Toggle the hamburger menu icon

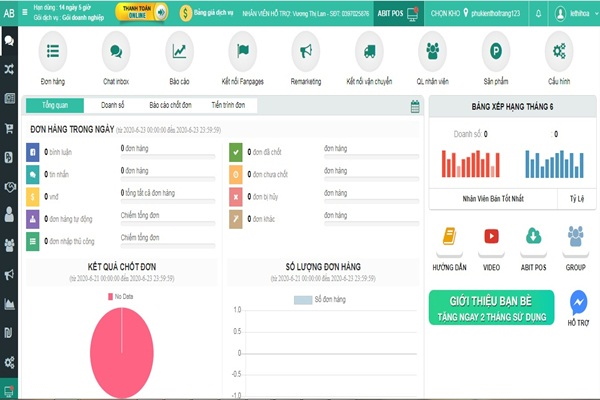pyautogui.click(x=25, y=12)
